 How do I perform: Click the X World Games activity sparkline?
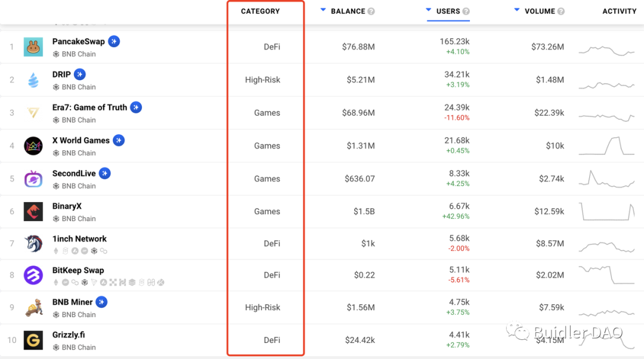tap(606, 146)
